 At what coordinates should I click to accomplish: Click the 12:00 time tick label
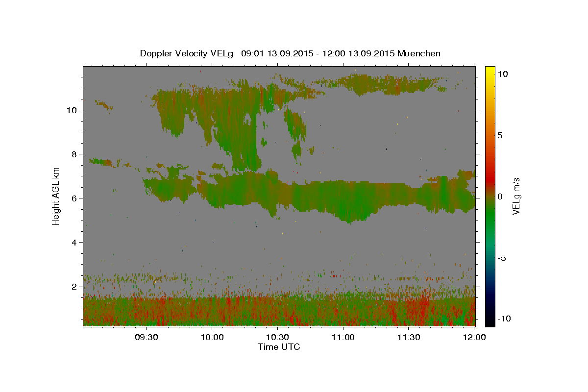[474, 337]
